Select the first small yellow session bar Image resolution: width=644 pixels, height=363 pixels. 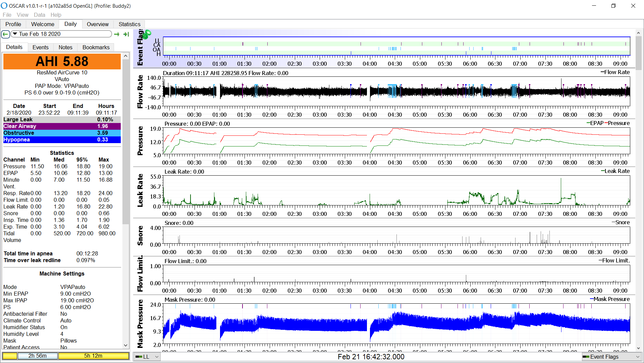10,356
